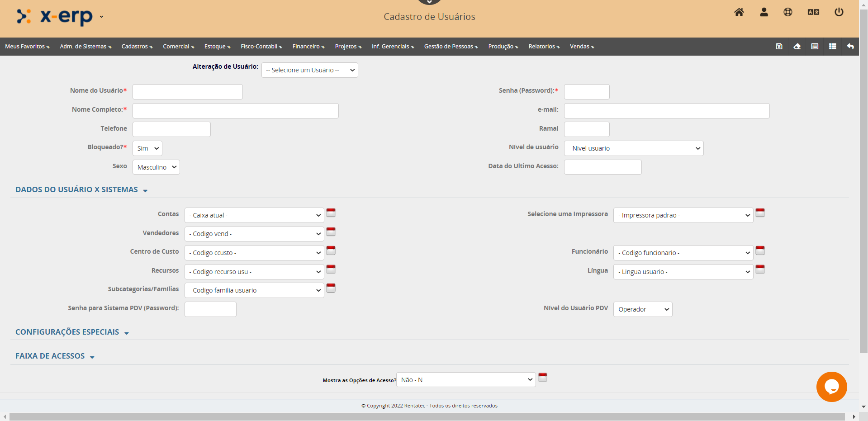
Task: Open the Cadastros menu
Action: click(x=137, y=47)
